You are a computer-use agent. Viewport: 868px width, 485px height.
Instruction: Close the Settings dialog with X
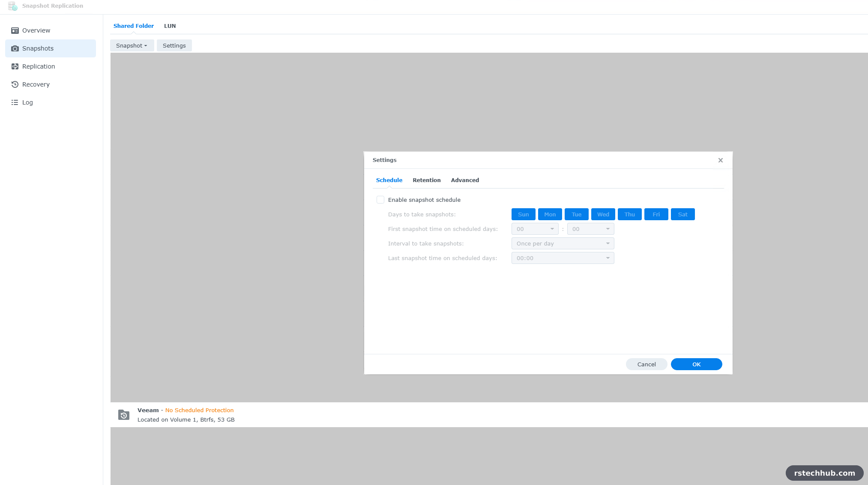pyautogui.click(x=721, y=160)
